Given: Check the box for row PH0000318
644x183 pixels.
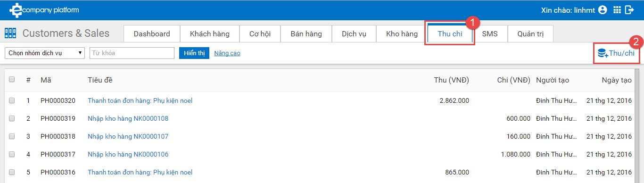Looking at the screenshot, I should click(x=12, y=136).
